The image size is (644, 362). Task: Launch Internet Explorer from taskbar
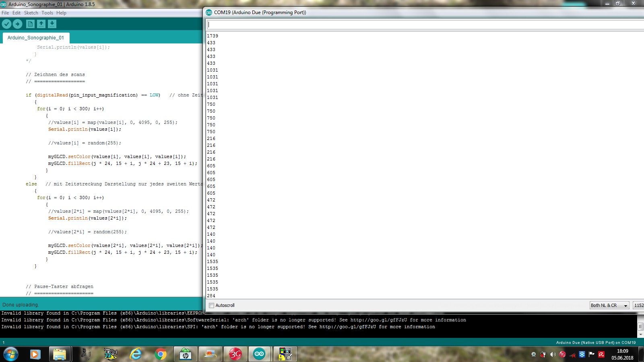(x=136, y=354)
